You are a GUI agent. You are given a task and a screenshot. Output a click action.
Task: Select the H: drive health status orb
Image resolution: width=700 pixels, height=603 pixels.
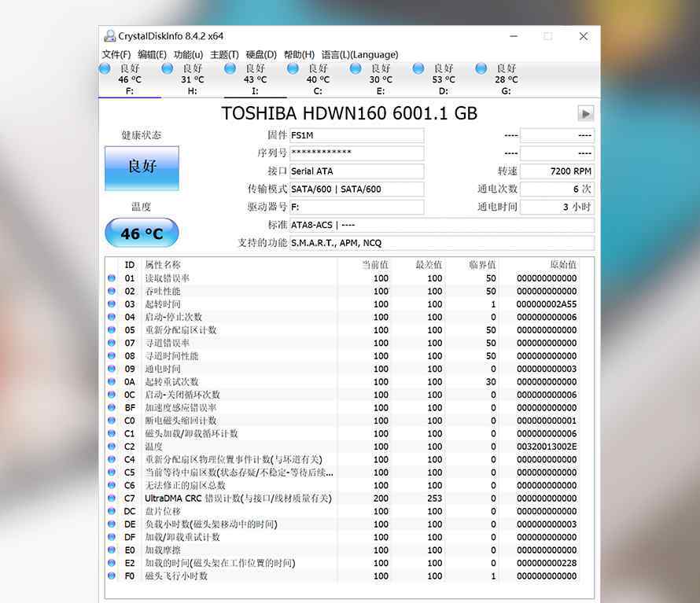coord(168,68)
